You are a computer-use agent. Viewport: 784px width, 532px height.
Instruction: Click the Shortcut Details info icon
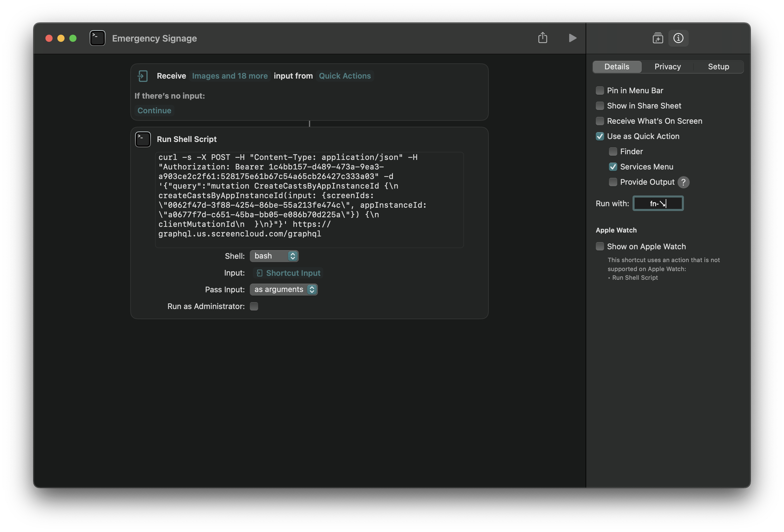coord(678,38)
